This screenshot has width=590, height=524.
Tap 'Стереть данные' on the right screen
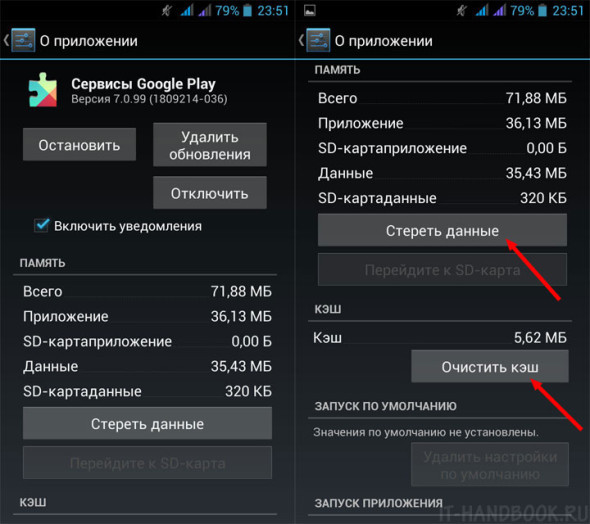coord(442,230)
